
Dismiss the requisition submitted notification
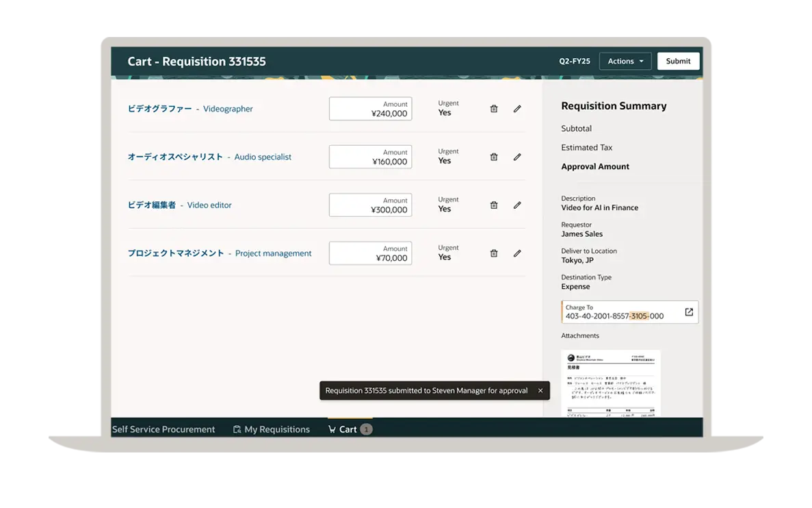coord(540,391)
